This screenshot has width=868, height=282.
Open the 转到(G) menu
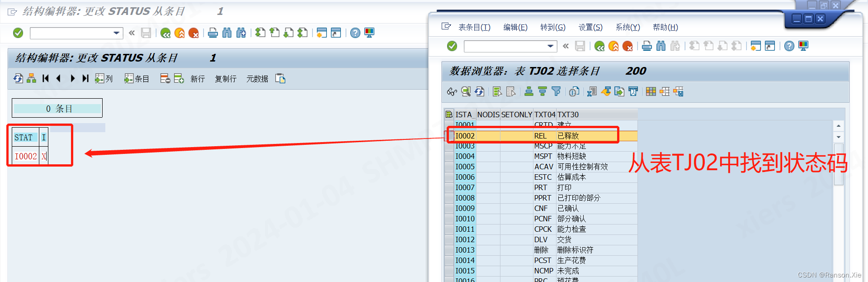552,27
